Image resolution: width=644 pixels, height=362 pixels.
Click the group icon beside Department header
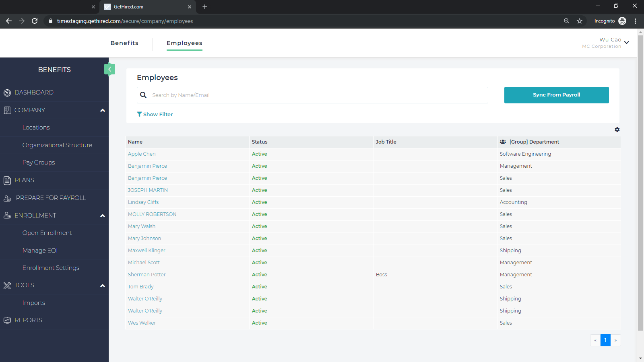click(502, 142)
